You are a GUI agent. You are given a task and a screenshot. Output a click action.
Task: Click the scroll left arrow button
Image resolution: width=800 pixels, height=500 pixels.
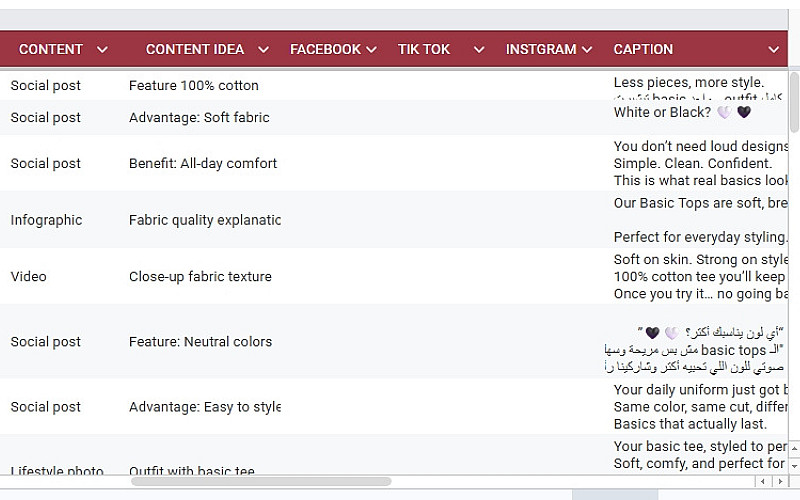pos(762,482)
